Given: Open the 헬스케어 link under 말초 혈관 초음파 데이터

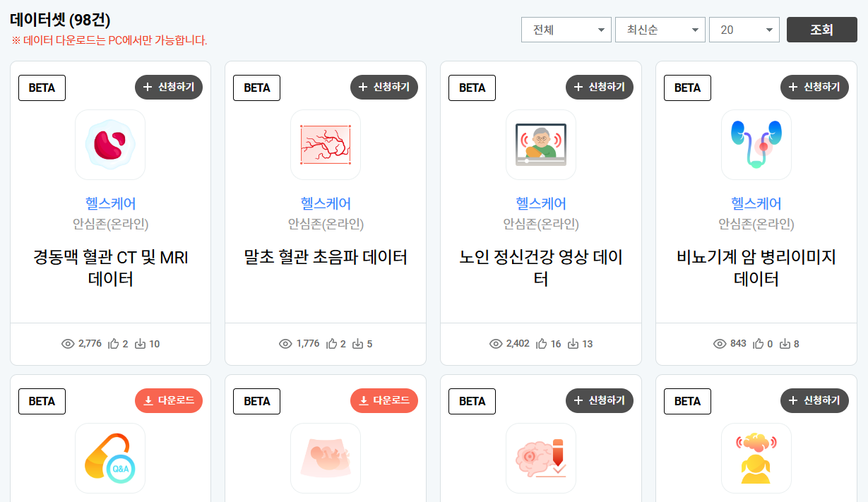Looking at the screenshot, I should pyautogui.click(x=325, y=203).
